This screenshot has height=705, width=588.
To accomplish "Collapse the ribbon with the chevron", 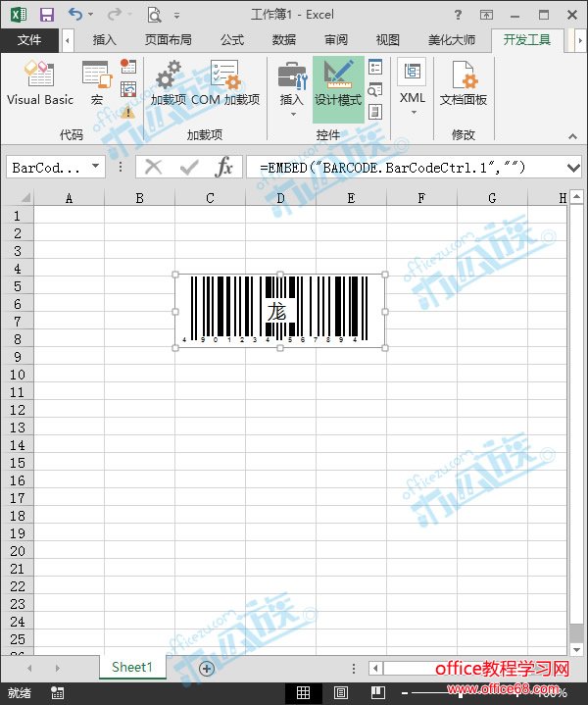I will tap(572, 136).
